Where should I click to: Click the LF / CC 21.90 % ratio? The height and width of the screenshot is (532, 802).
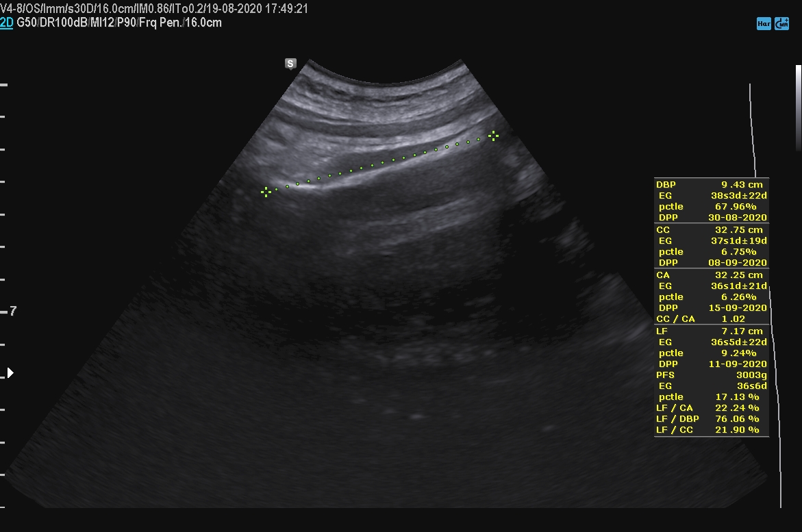click(711, 430)
